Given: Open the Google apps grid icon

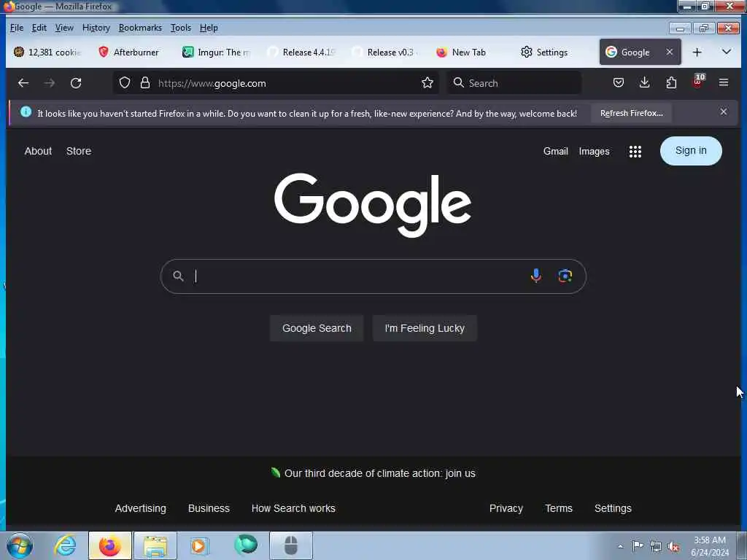Looking at the screenshot, I should click(635, 152).
